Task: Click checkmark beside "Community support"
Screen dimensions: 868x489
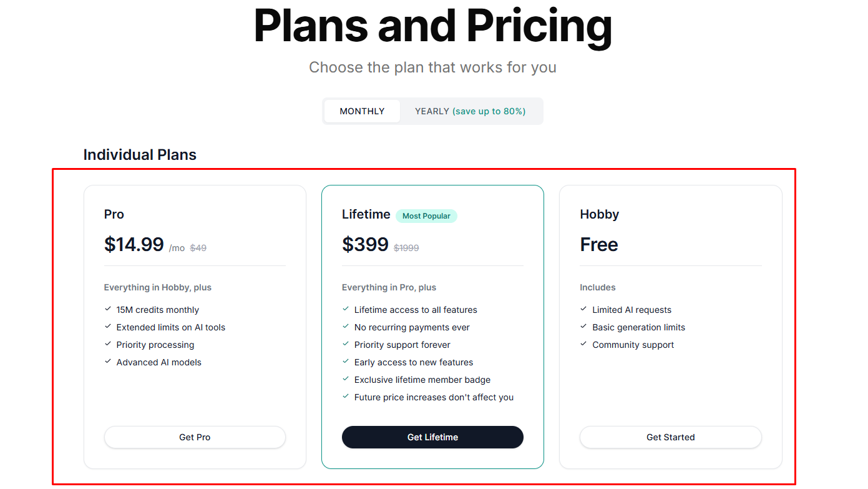Action: click(x=584, y=344)
